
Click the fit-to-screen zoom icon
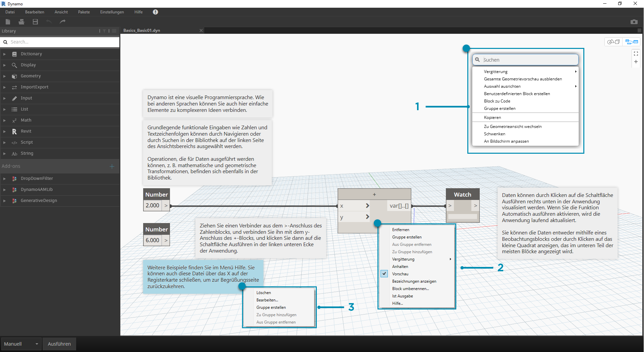[x=636, y=54]
